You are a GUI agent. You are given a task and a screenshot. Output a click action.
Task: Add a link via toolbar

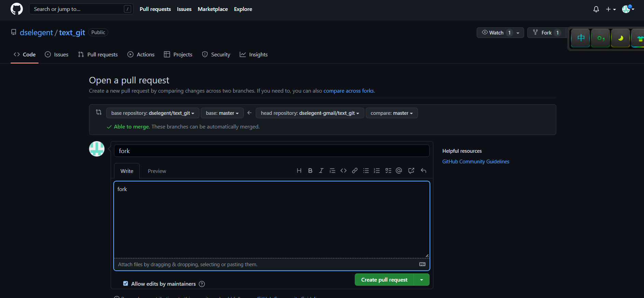(x=355, y=171)
